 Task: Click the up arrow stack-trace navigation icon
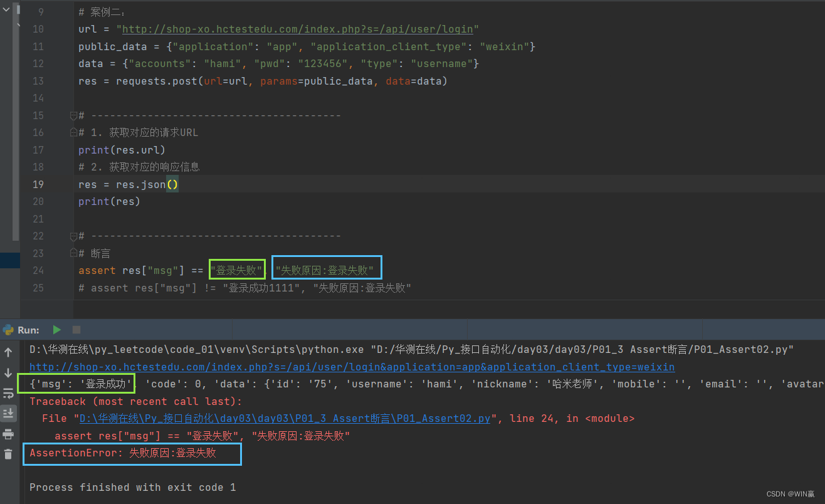tap(8, 352)
